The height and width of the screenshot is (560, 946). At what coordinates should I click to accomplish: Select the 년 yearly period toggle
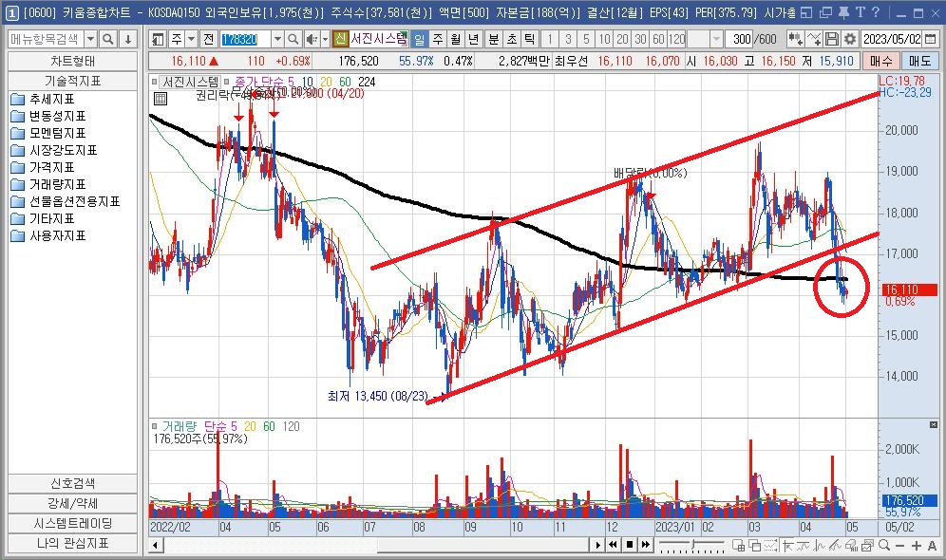pyautogui.click(x=474, y=40)
